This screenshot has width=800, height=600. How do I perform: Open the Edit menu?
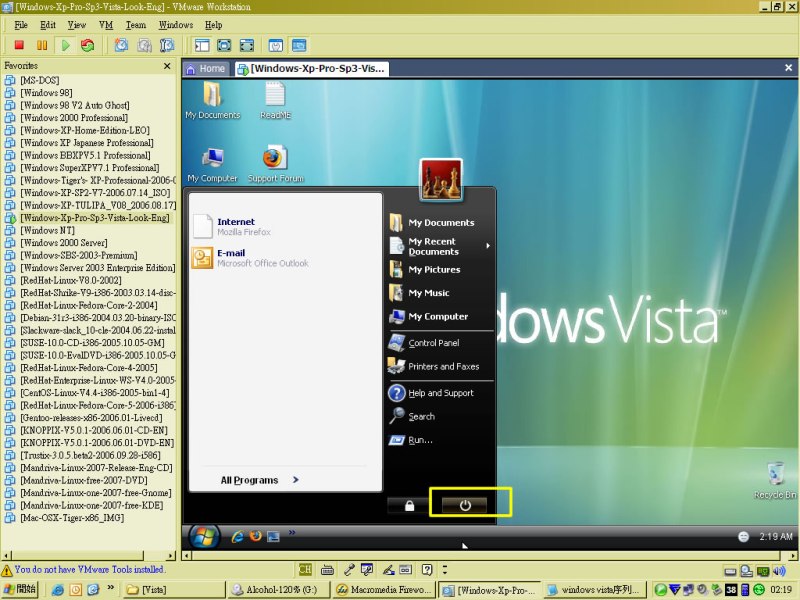[48, 25]
